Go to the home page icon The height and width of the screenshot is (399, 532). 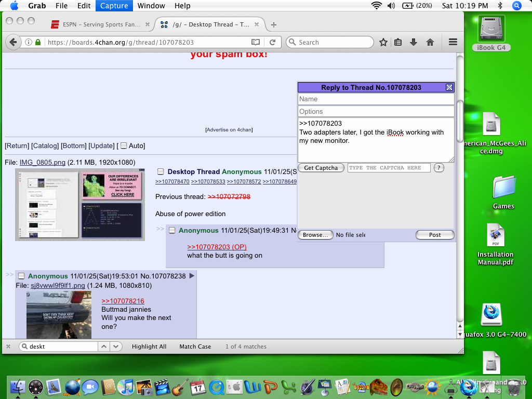[430, 42]
